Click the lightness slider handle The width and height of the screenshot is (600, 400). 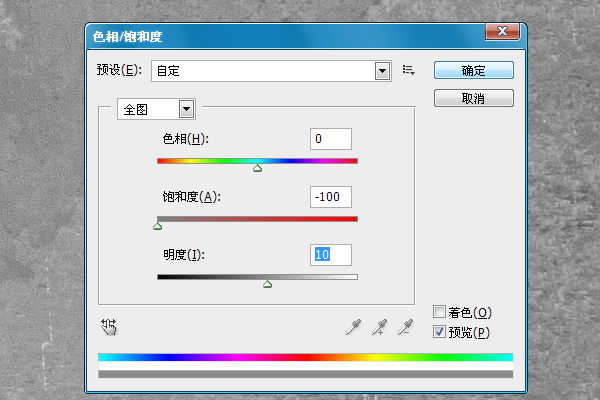267,284
